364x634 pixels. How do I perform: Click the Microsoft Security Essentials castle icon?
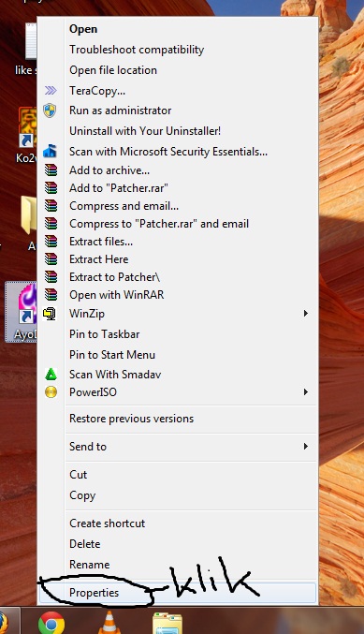(51, 151)
